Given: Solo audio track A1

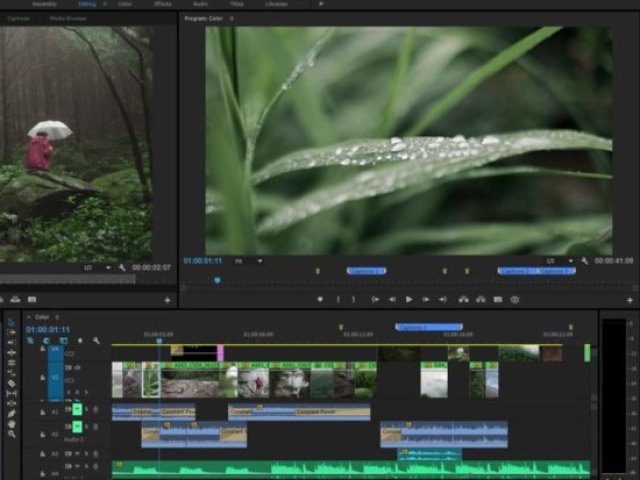Looking at the screenshot, I should click(x=87, y=409).
